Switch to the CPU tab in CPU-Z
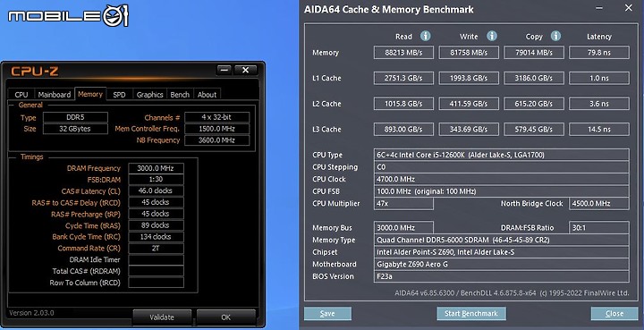Image resolution: width=644 pixels, height=330 pixels. pos(21,95)
